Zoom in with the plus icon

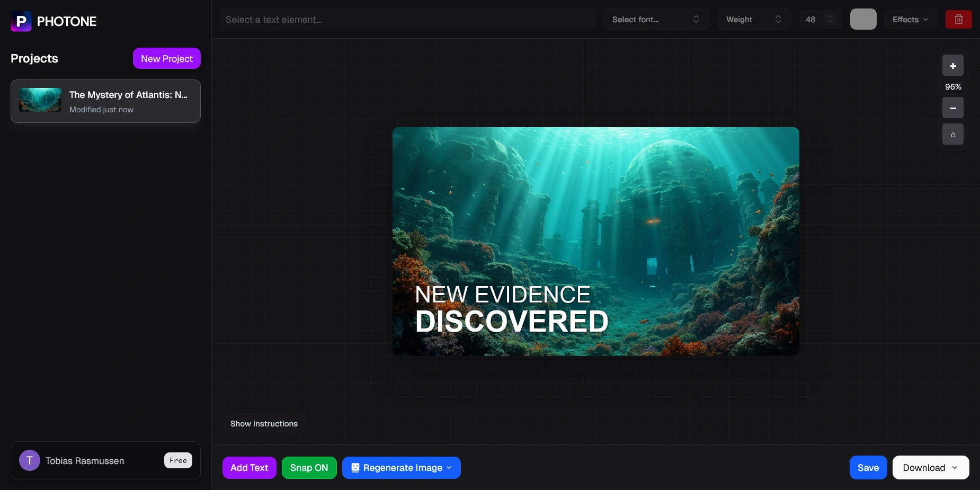952,66
